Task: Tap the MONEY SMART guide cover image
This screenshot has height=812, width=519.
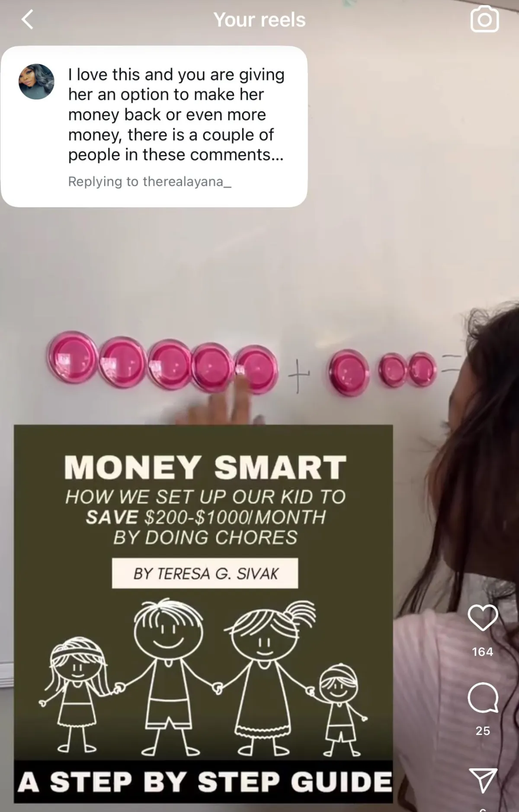Action: 203,614
